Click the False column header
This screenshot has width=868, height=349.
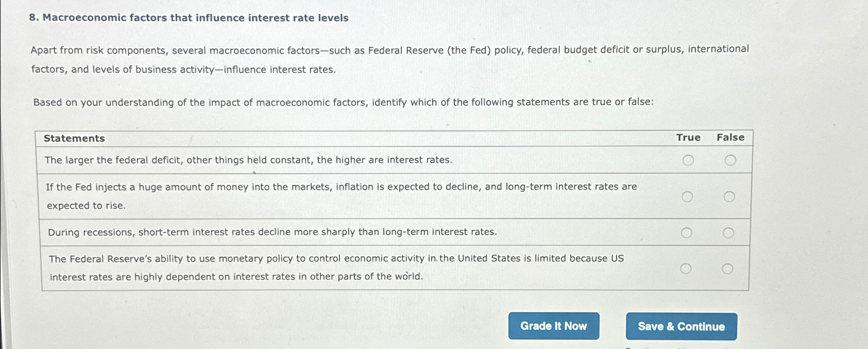[731, 138]
